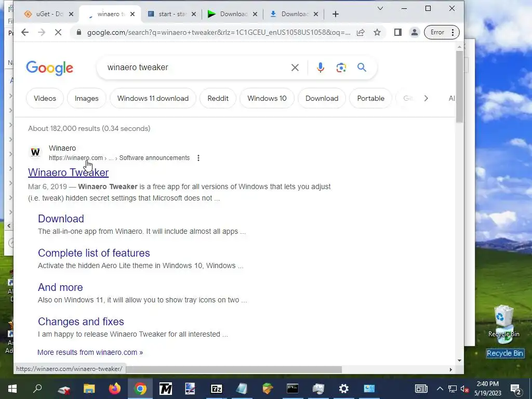Filter results by Images

point(87,98)
